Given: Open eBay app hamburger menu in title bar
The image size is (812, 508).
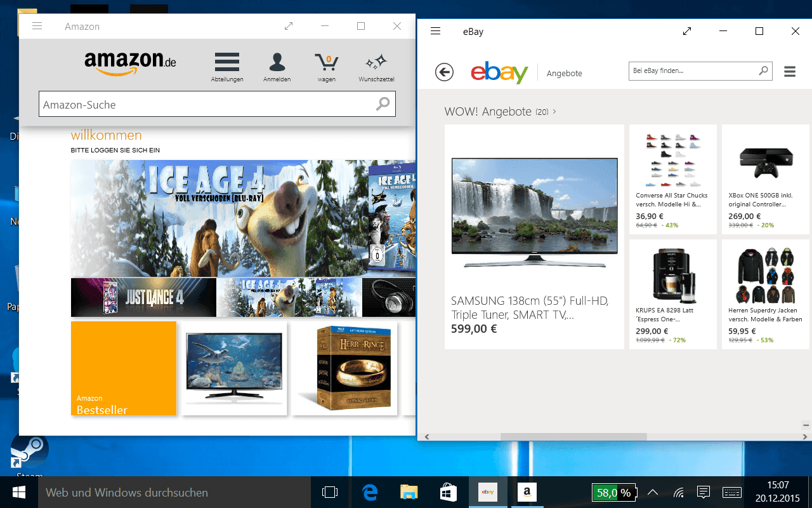Looking at the screenshot, I should point(435,31).
